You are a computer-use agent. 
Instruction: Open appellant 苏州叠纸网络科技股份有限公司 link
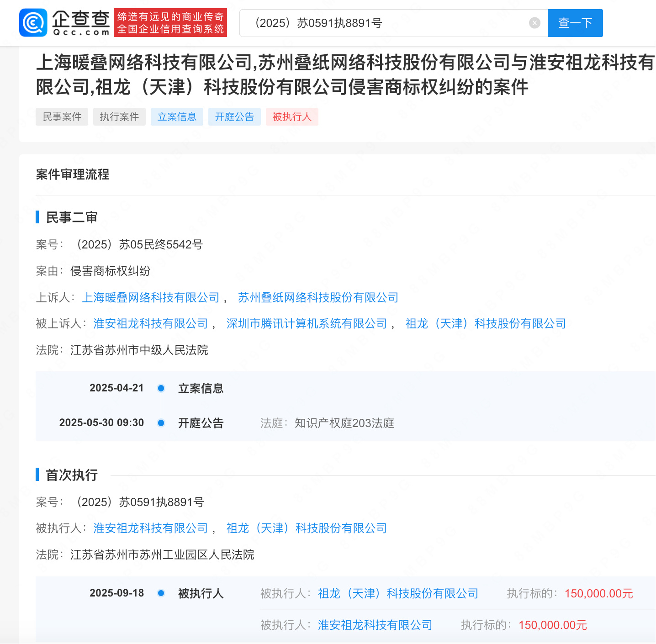(x=318, y=298)
